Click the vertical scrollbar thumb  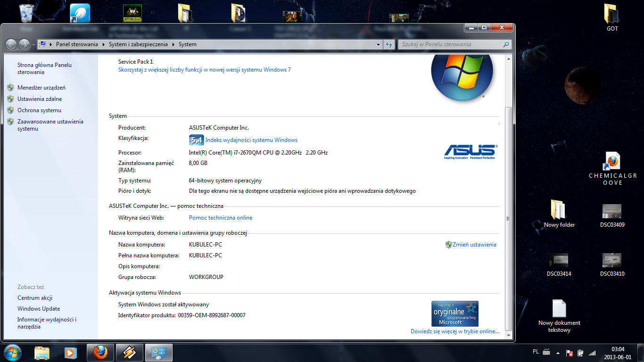tap(508, 218)
